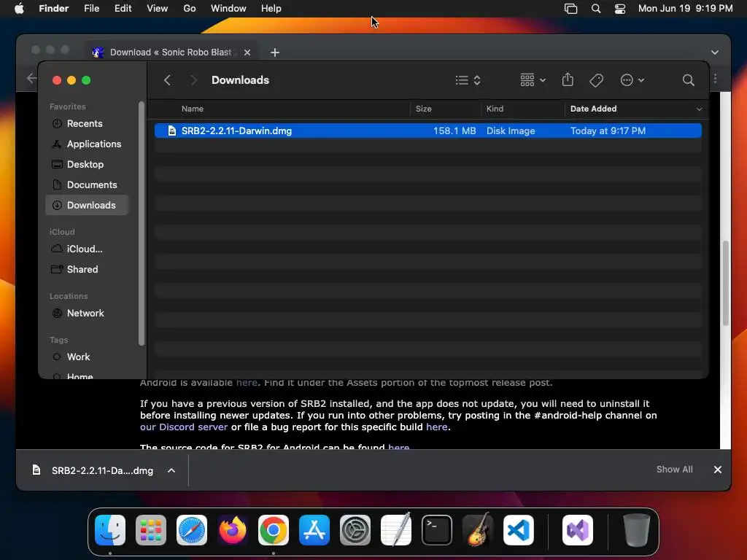Open the Group By dropdown in Finder

[x=533, y=80]
